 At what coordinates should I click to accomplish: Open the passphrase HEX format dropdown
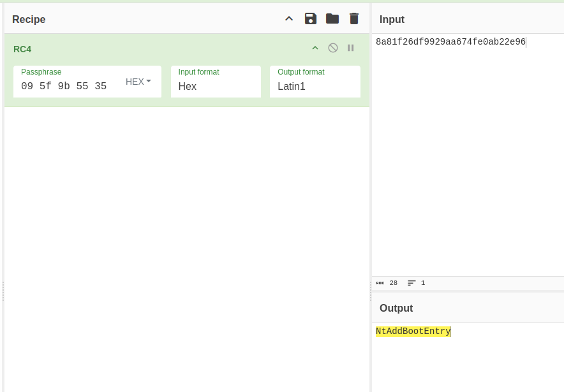tap(138, 82)
